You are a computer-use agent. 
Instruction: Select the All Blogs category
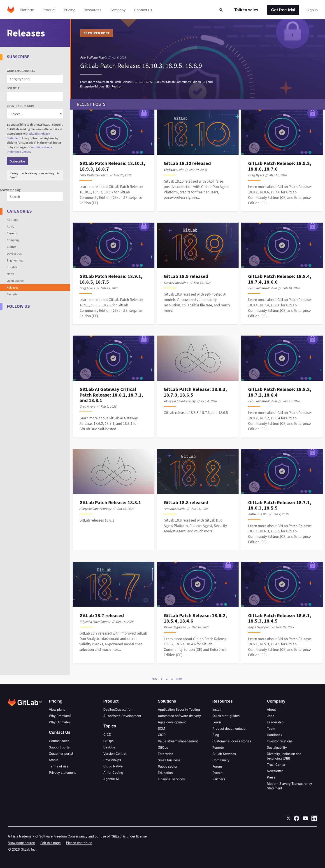pyautogui.click(x=12, y=220)
